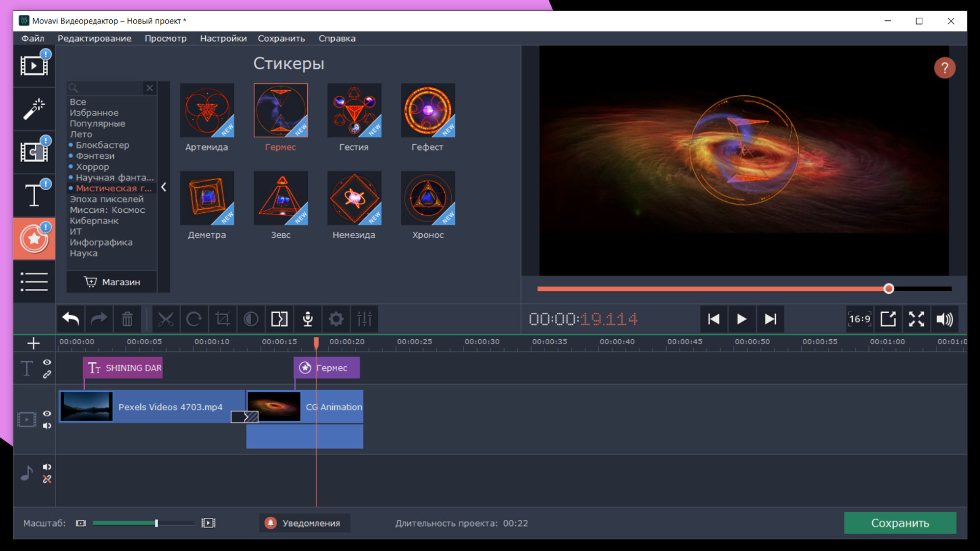This screenshot has width=980, height=551.
Task: Click the green Сохранить button
Action: pos(900,523)
